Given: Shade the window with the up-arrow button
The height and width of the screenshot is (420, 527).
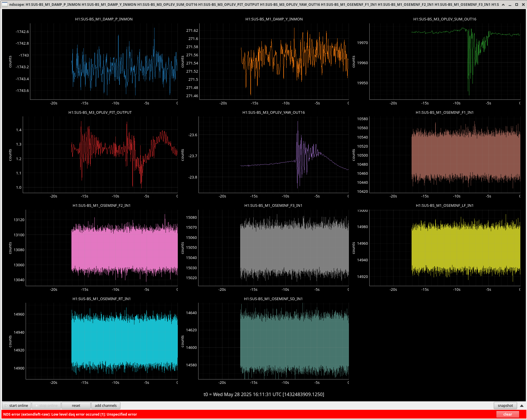Looking at the screenshot, I should (x=503, y=5).
